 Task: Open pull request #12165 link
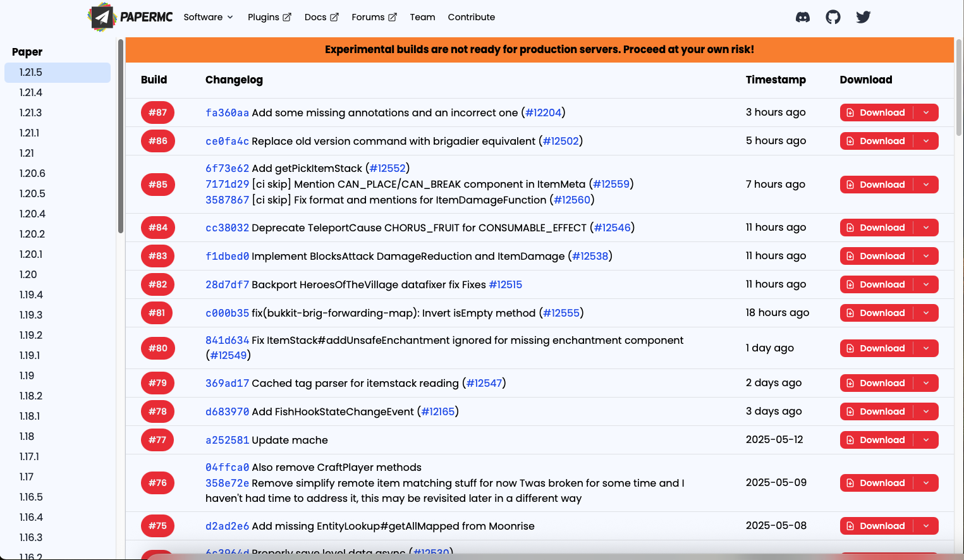tap(438, 412)
